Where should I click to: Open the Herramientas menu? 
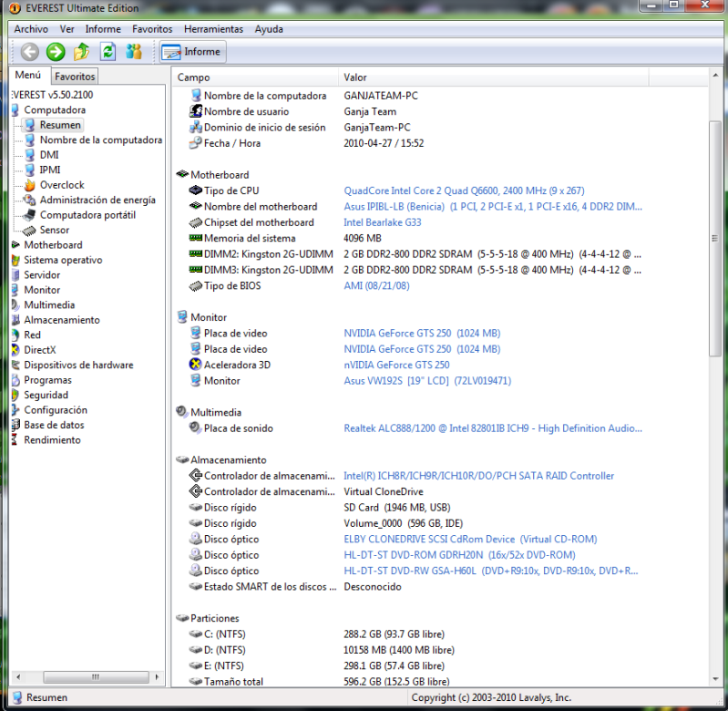(213, 29)
